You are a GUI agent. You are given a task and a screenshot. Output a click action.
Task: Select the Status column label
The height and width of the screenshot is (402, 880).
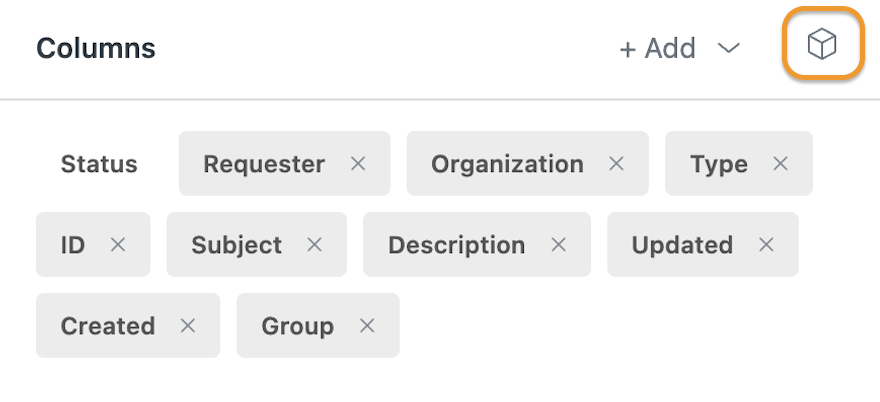pyautogui.click(x=99, y=164)
